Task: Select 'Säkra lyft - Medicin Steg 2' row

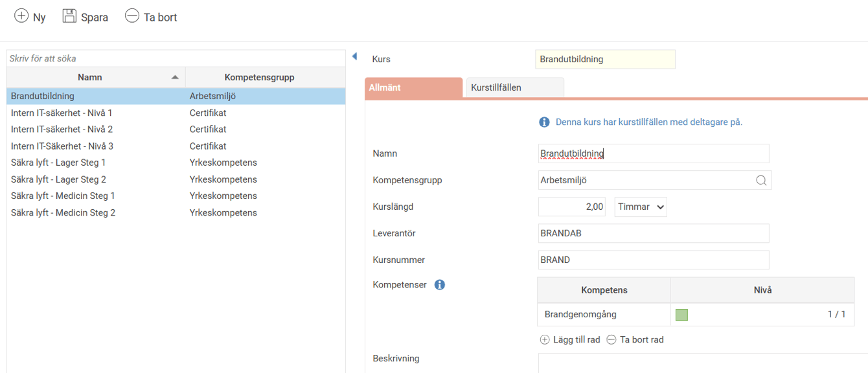Action: pos(176,212)
